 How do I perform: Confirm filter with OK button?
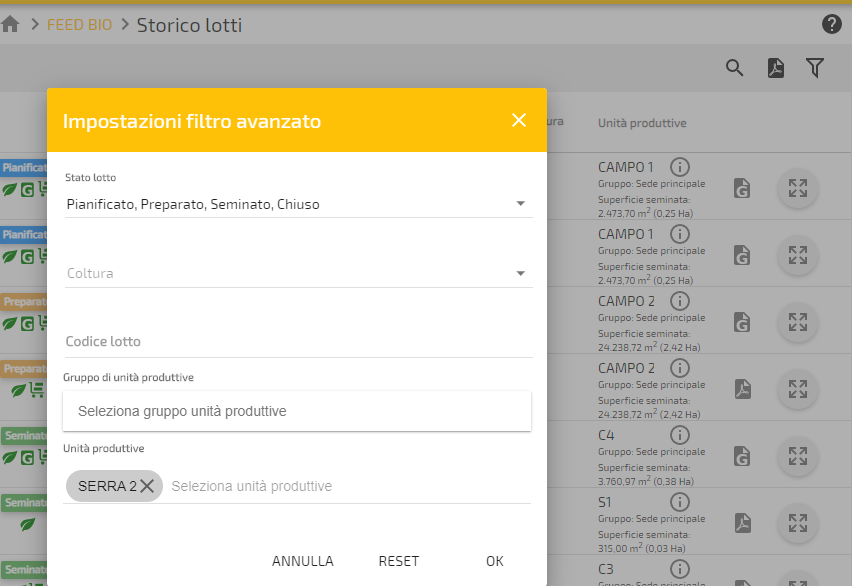(495, 561)
